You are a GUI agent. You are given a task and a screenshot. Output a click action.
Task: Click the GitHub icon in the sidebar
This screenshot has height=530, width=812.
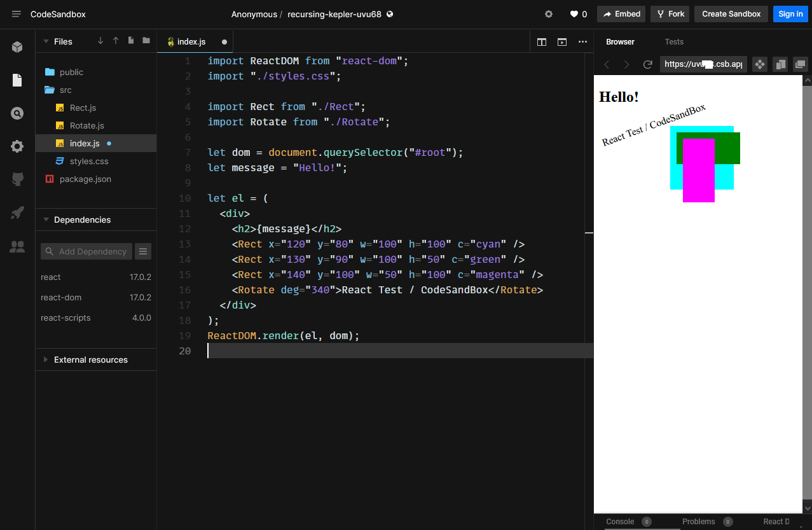pos(17,179)
